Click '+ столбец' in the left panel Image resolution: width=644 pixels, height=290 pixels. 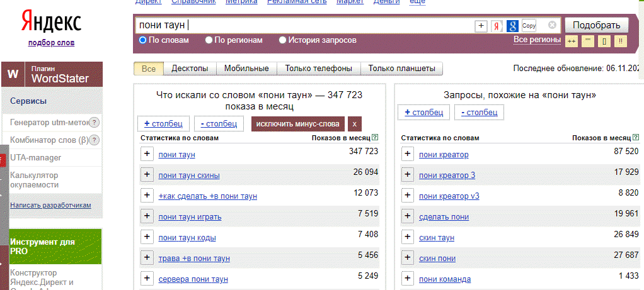[x=163, y=123]
